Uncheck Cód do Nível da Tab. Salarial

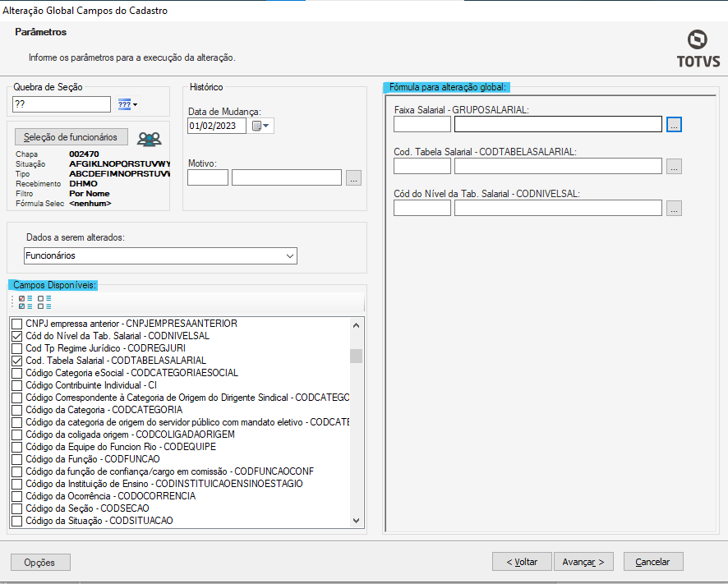17,336
